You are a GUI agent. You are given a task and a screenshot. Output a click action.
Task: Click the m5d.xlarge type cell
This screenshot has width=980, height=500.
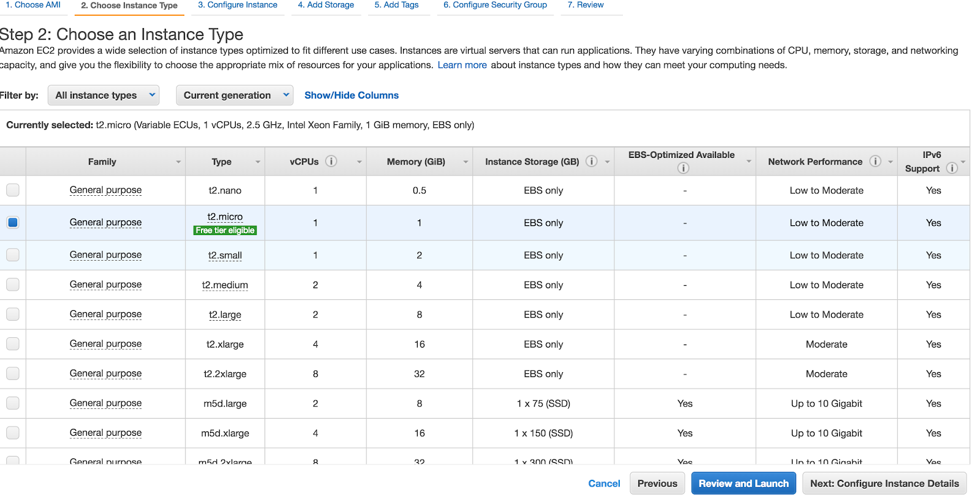pos(225,433)
